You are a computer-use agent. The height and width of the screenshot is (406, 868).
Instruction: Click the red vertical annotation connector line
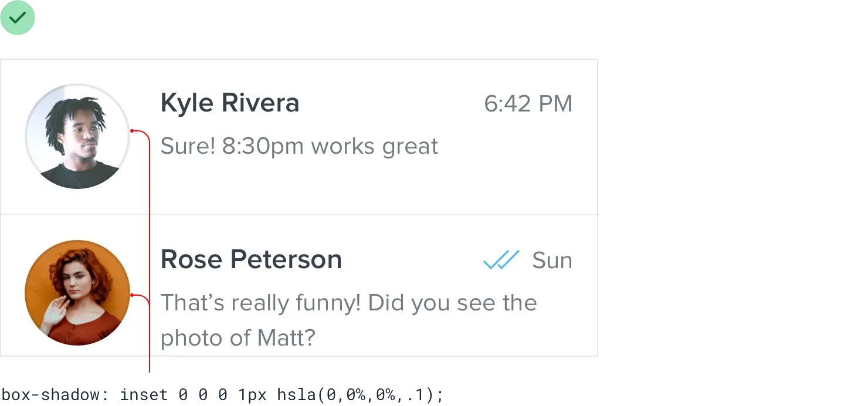pyautogui.click(x=149, y=235)
